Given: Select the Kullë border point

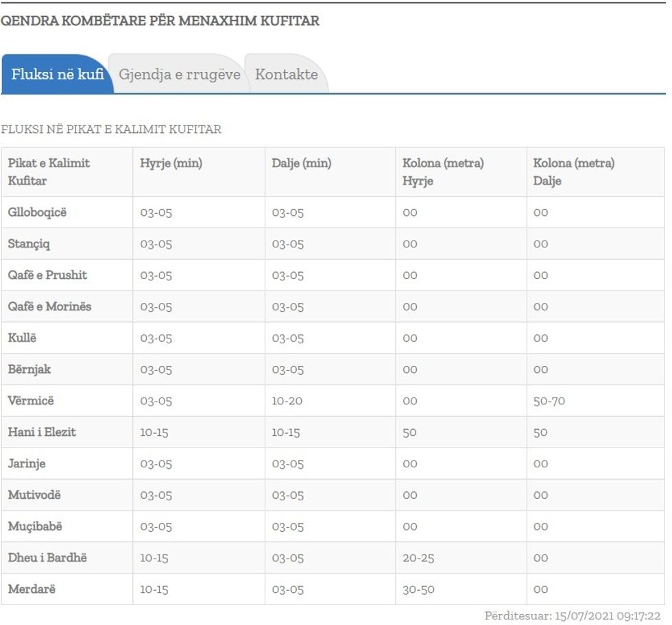Looking at the screenshot, I should (x=22, y=338).
